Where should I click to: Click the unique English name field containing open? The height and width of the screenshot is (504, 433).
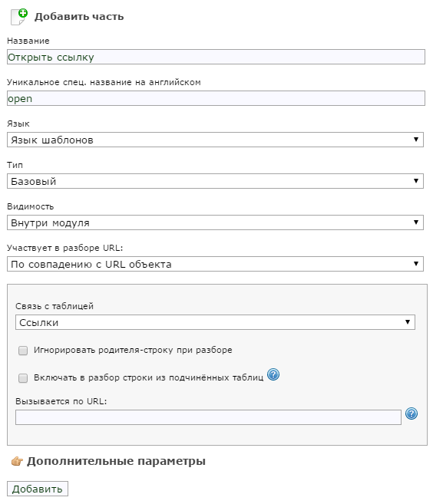point(216,98)
